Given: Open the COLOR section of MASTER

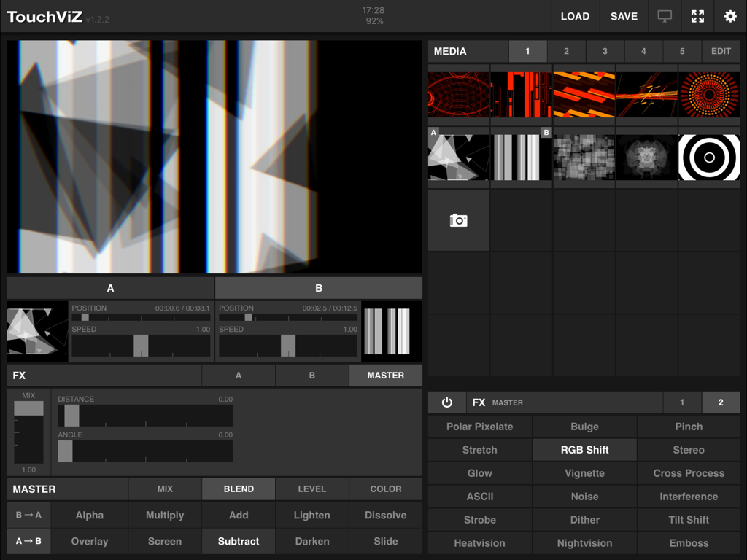Looking at the screenshot, I should tap(385, 489).
